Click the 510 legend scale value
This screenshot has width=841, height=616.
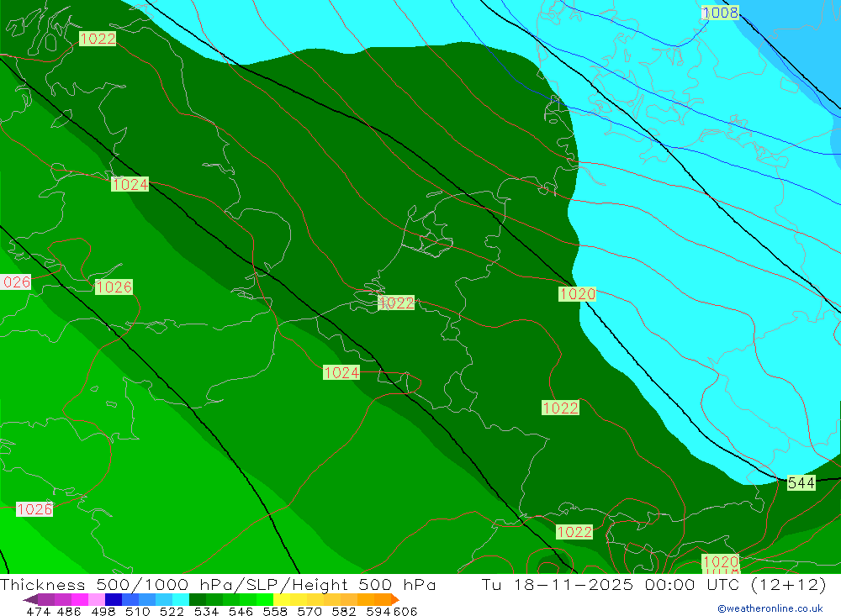[137, 611]
